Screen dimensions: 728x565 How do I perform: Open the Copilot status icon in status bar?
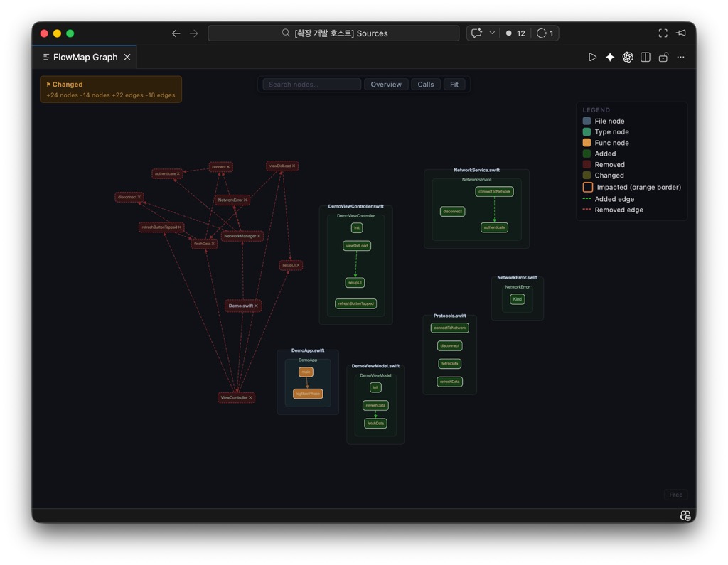click(685, 515)
